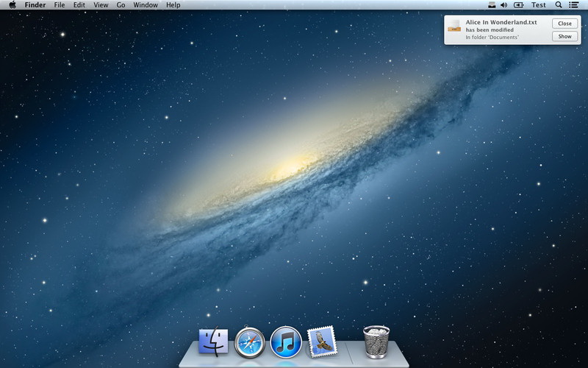This screenshot has height=368, width=588.
Task: Open the Finder menu
Action: [35, 5]
